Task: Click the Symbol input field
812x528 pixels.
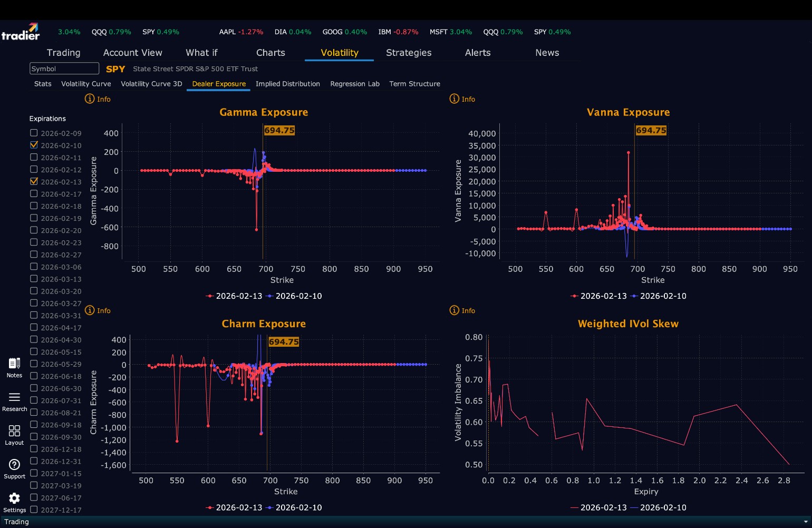Action: [64, 69]
